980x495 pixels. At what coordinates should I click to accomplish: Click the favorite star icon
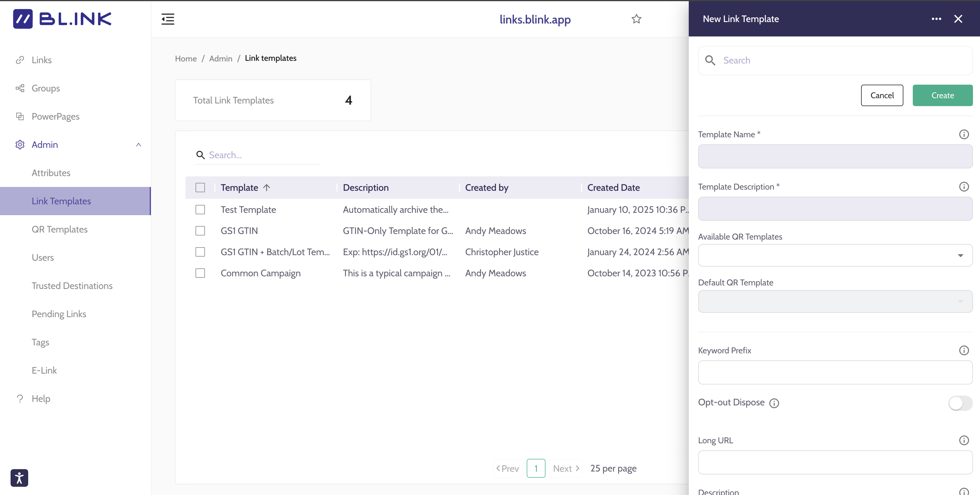[x=637, y=19]
